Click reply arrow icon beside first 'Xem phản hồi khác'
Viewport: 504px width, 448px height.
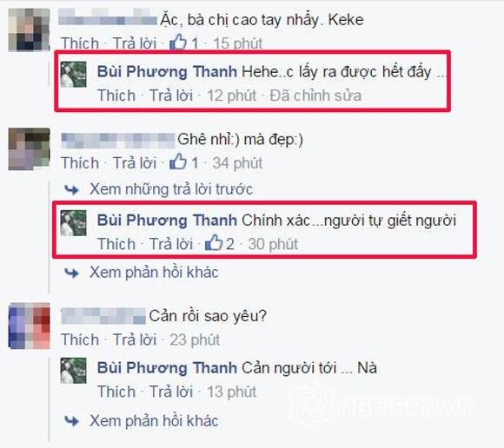[71, 273]
